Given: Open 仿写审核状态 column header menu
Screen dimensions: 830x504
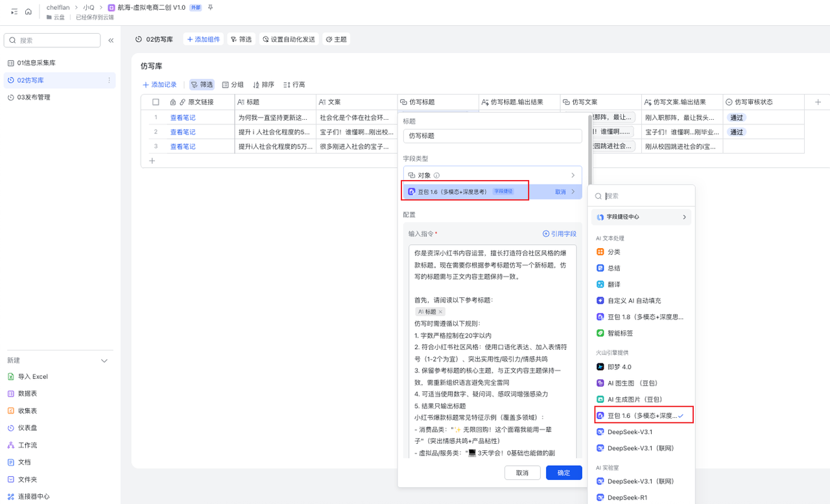Looking at the screenshot, I should 764,102.
